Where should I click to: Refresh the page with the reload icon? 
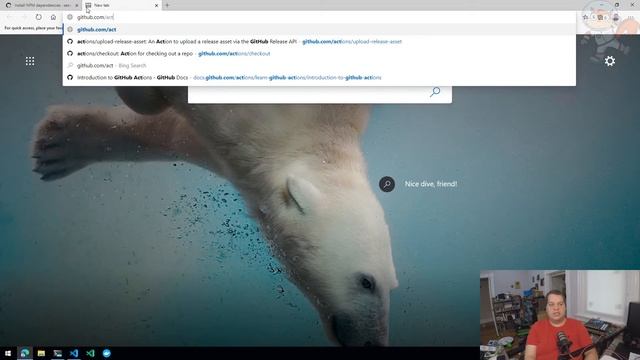[38, 17]
